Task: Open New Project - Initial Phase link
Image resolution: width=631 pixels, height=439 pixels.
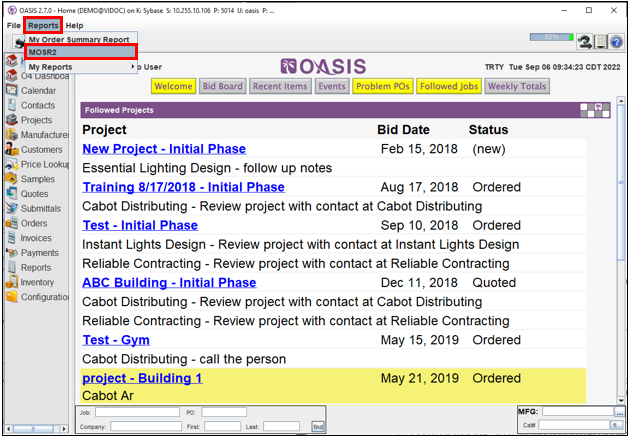Action: [x=164, y=149]
